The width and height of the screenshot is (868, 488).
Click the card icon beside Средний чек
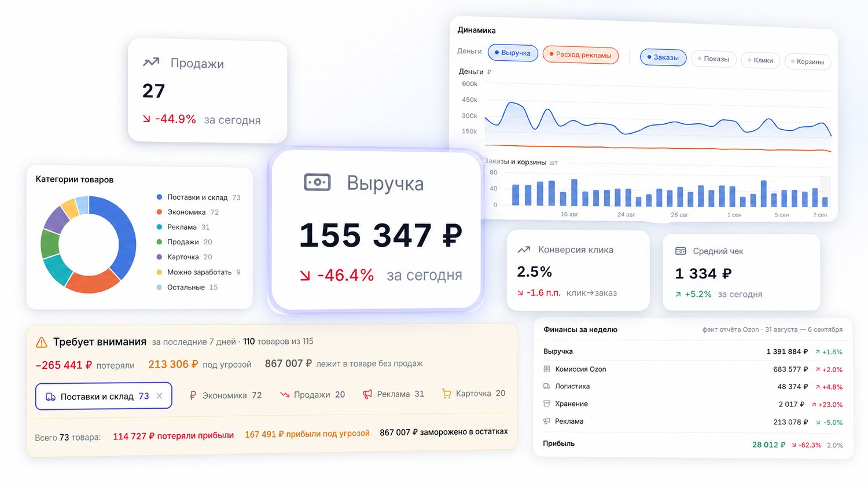click(x=681, y=251)
